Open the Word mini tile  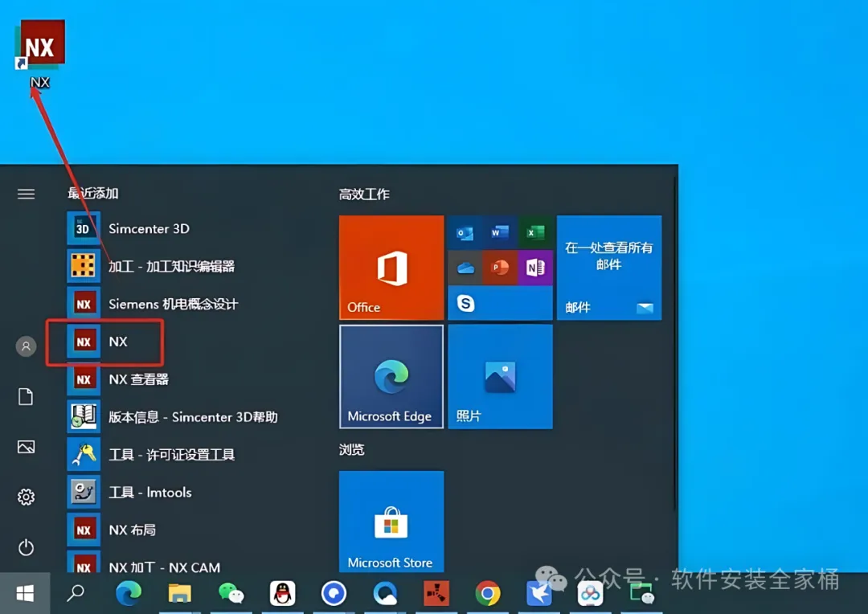(500, 232)
